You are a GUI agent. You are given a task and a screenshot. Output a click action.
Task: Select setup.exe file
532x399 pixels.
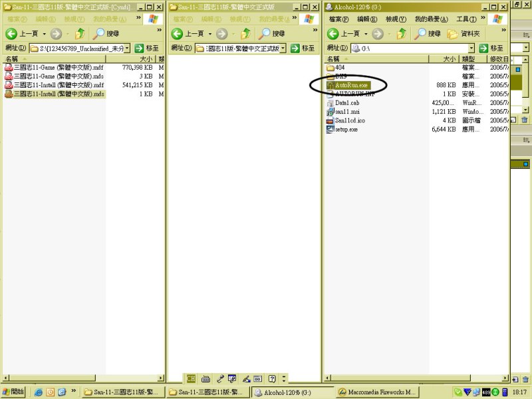(342, 129)
